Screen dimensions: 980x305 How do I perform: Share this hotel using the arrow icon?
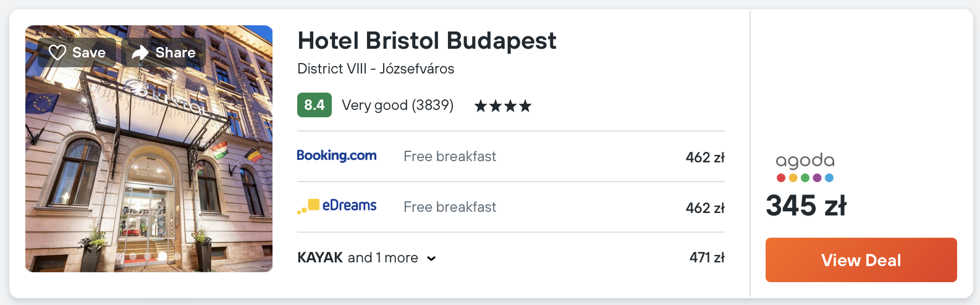click(x=164, y=52)
